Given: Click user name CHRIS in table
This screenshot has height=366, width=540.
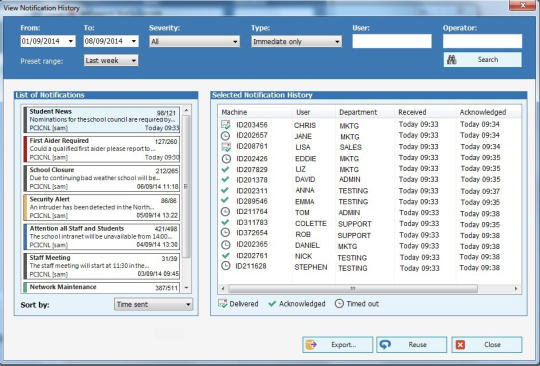Looking at the screenshot, I should (305, 125).
